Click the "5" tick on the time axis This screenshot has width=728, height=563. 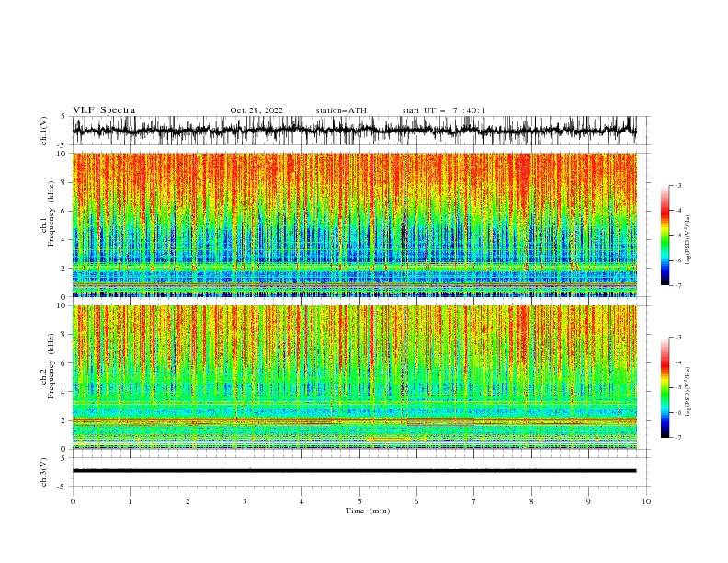pyautogui.click(x=359, y=501)
